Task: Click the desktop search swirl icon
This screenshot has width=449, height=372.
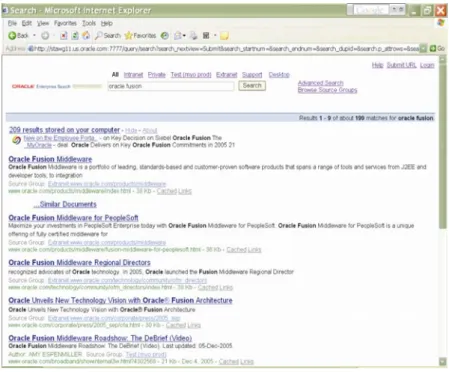Action: [x=16, y=140]
